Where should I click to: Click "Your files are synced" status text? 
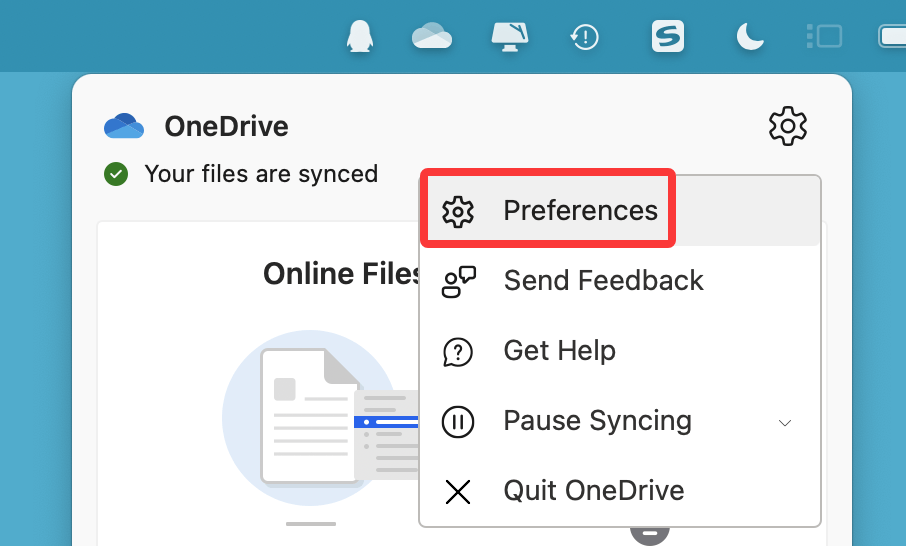(x=261, y=174)
